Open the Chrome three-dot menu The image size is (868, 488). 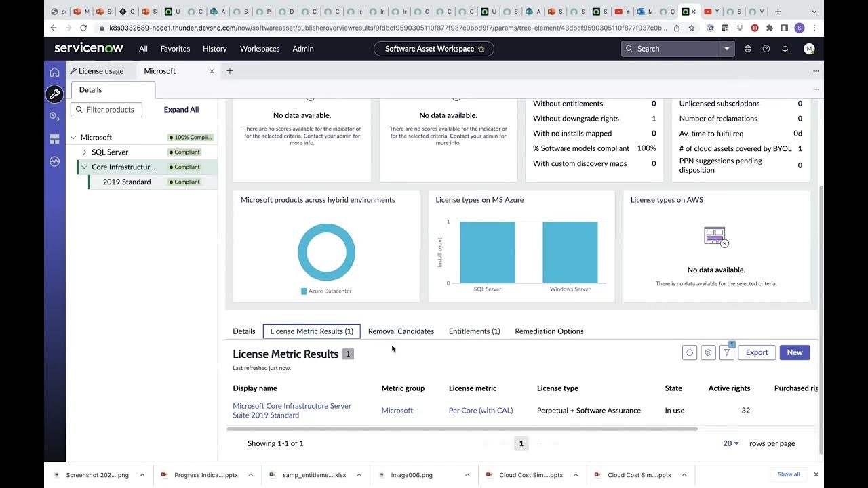click(x=814, y=28)
